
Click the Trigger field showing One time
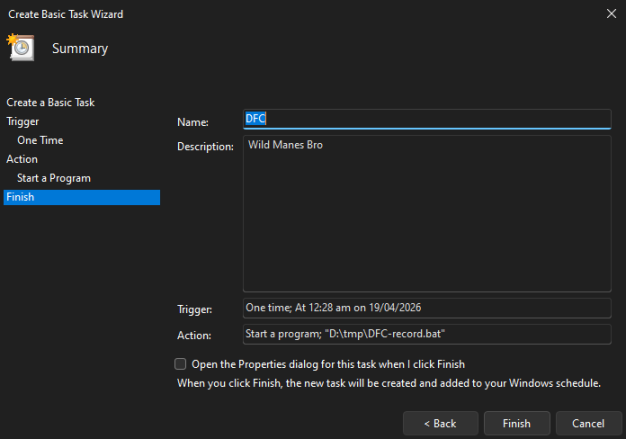[x=427, y=308]
